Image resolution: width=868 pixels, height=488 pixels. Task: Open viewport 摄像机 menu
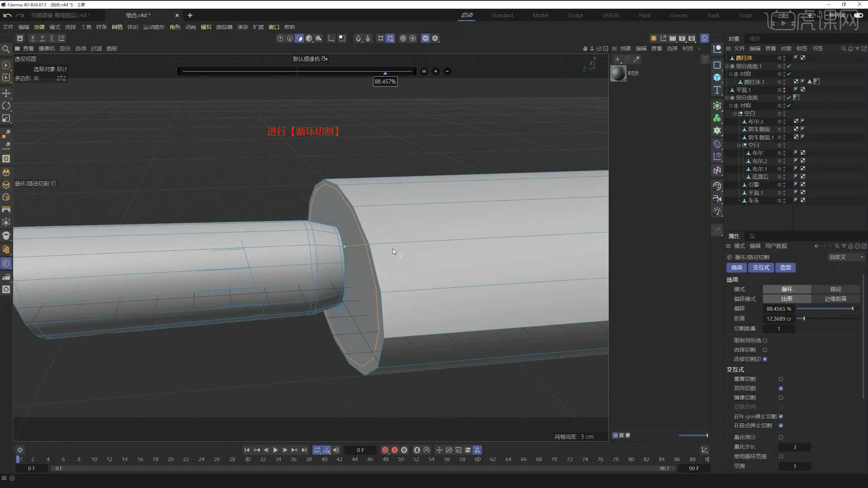(47, 48)
